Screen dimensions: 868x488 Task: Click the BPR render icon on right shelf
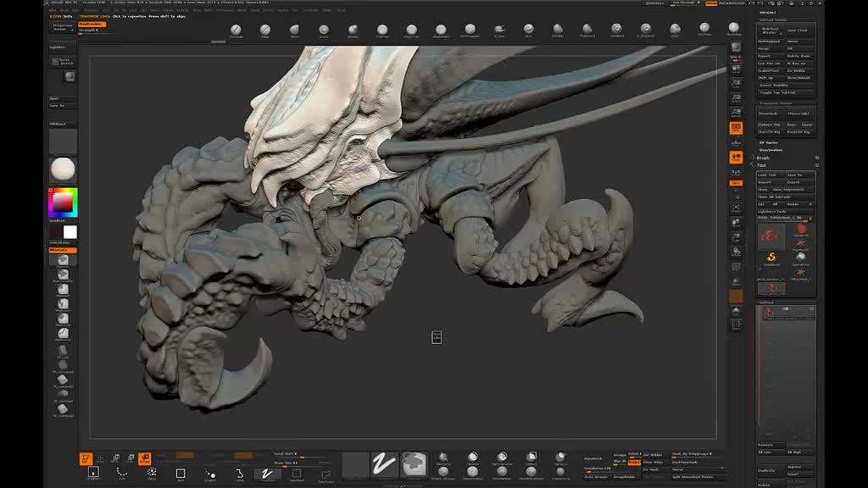pos(736,47)
